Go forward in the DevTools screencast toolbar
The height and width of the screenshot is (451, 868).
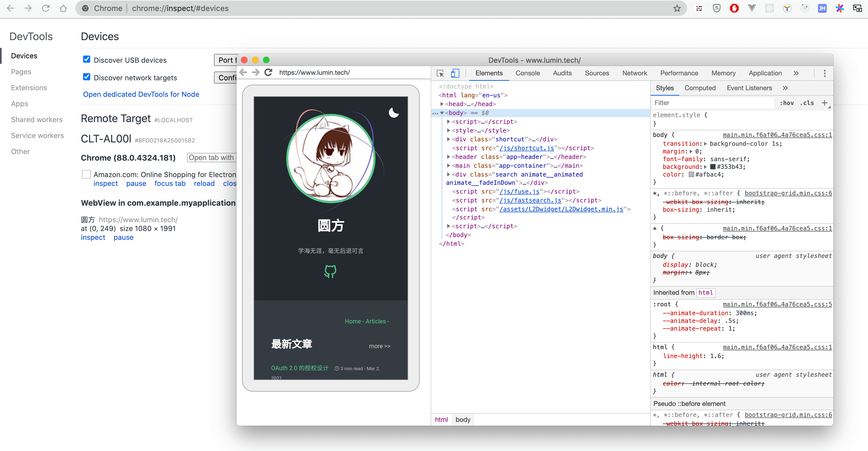click(x=256, y=72)
